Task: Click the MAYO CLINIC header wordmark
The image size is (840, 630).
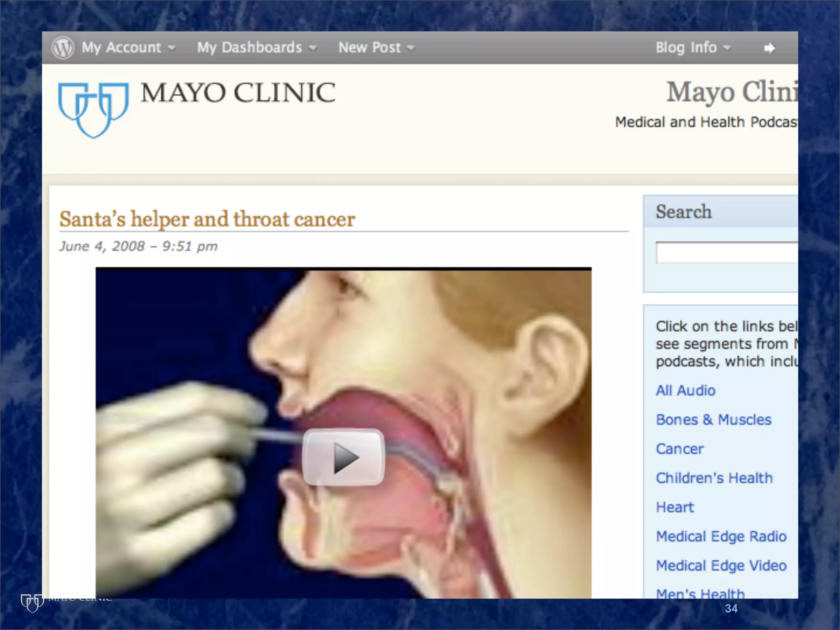Action: tap(238, 93)
